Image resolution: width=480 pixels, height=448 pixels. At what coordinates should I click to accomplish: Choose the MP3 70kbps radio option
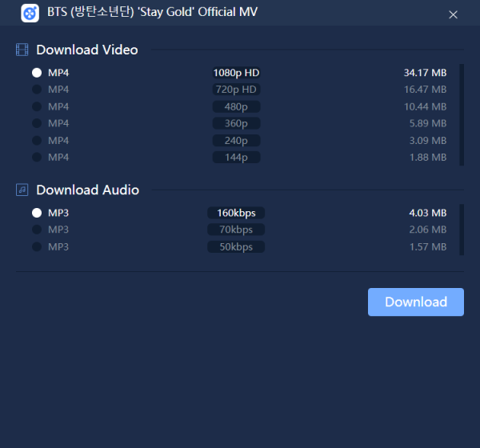point(37,230)
